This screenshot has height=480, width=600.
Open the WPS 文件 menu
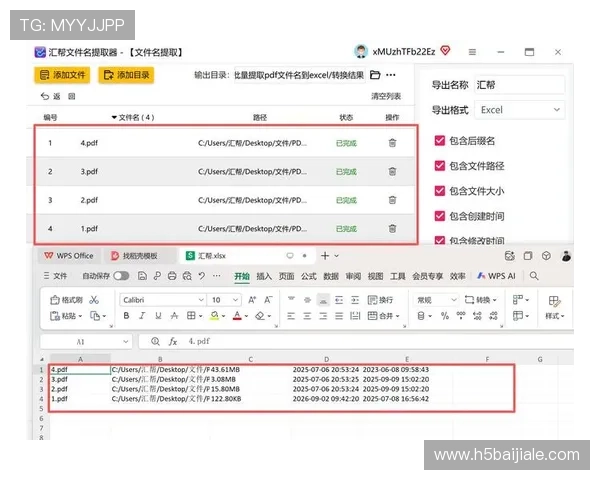[55, 276]
